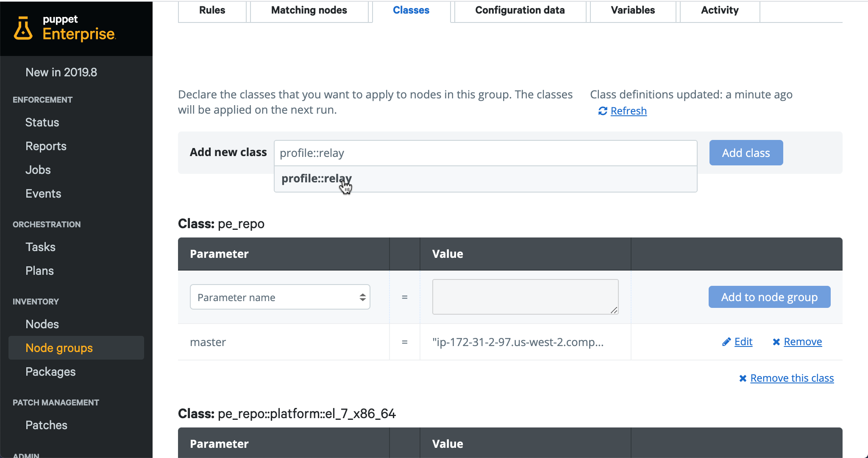Click the Remove link for master parameter

(803, 342)
